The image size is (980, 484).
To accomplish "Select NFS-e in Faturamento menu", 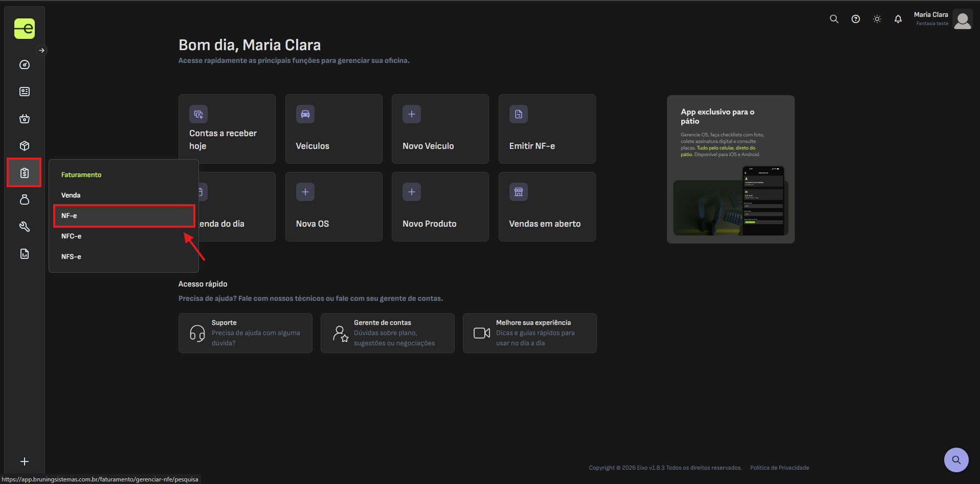I will 124,256.
